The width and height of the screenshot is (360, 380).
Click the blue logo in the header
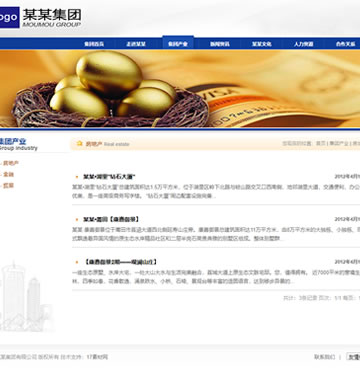pos(9,17)
